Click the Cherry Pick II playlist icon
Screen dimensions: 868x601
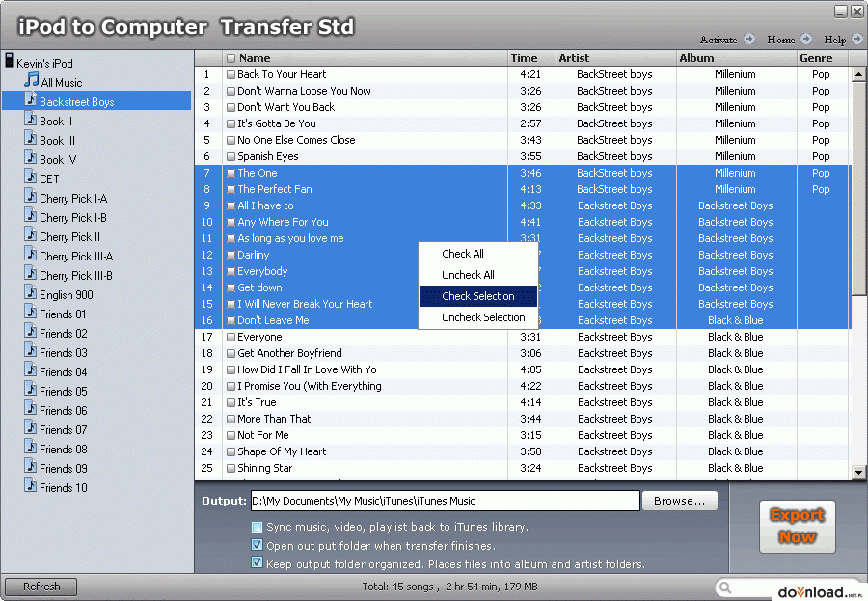click(x=31, y=234)
